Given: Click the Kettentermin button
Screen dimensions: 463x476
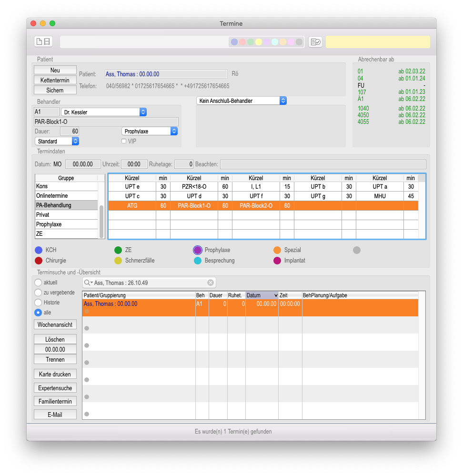Looking at the screenshot, I should click(55, 80).
